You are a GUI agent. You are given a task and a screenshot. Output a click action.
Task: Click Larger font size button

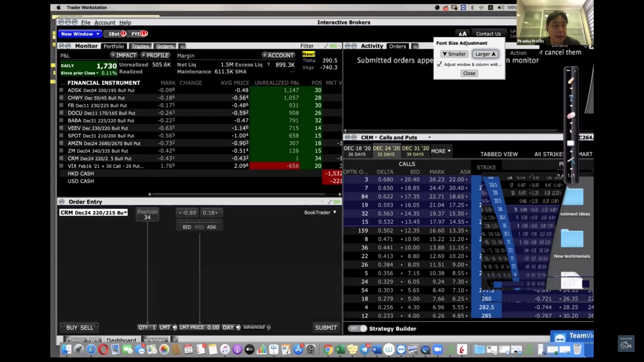pos(485,54)
